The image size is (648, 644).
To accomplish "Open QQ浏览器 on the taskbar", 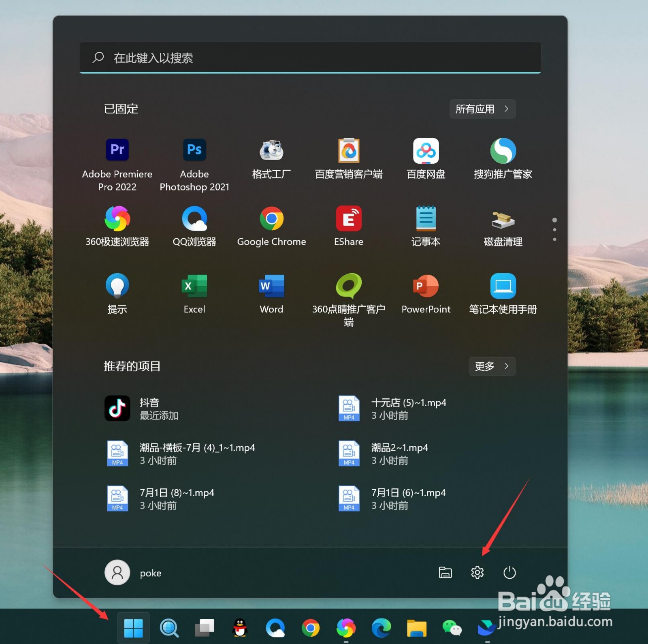I will point(275,628).
